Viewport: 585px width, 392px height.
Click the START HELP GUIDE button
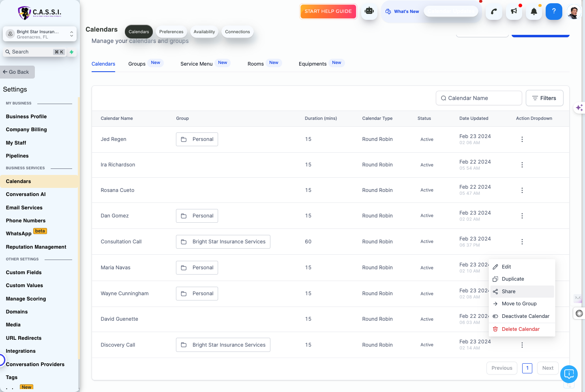click(328, 11)
